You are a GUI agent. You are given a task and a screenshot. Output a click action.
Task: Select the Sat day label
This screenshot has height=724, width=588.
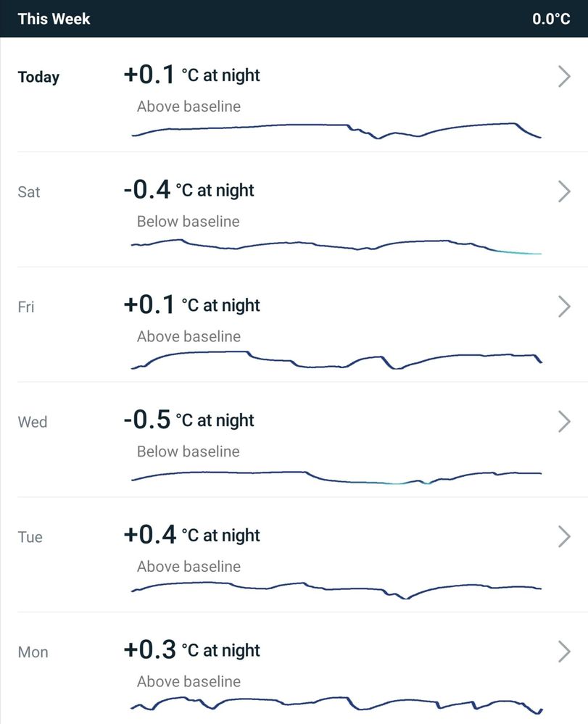pos(29,192)
